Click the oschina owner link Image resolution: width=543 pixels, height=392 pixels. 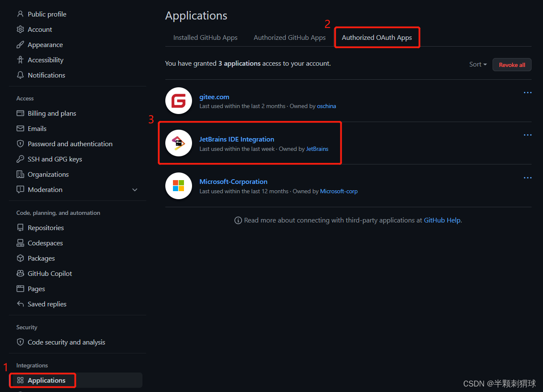[x=326, y=106]
